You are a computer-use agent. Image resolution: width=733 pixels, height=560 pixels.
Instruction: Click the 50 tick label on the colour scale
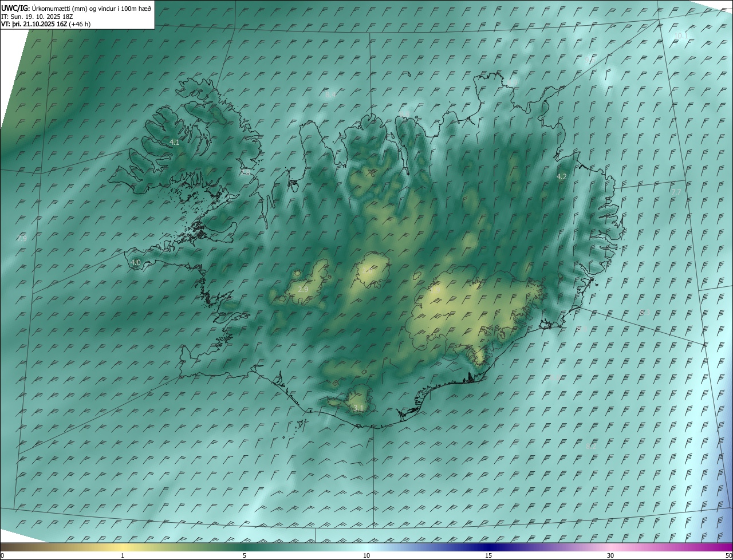tap(728, 556)
